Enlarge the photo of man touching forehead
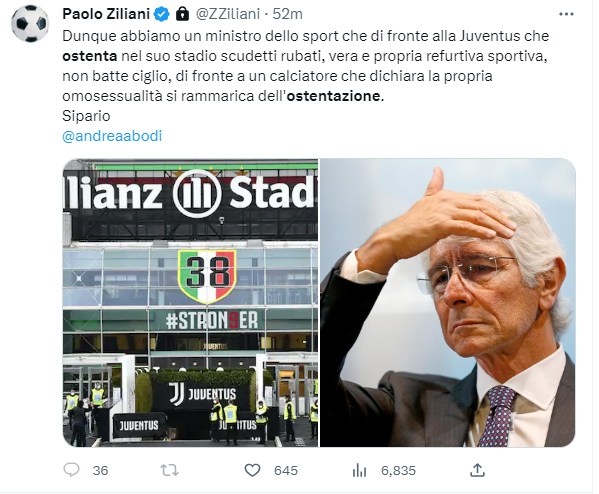This screenshot has width=599, height=494. click(447, 303)
